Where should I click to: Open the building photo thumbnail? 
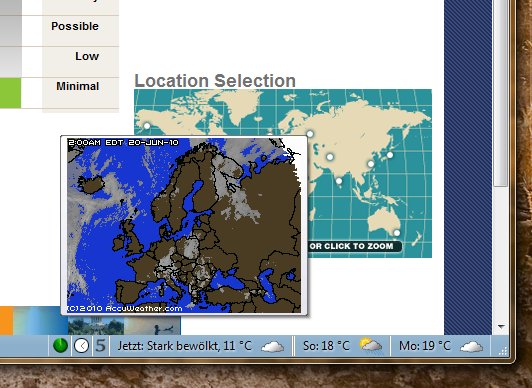tap(96, 326)
